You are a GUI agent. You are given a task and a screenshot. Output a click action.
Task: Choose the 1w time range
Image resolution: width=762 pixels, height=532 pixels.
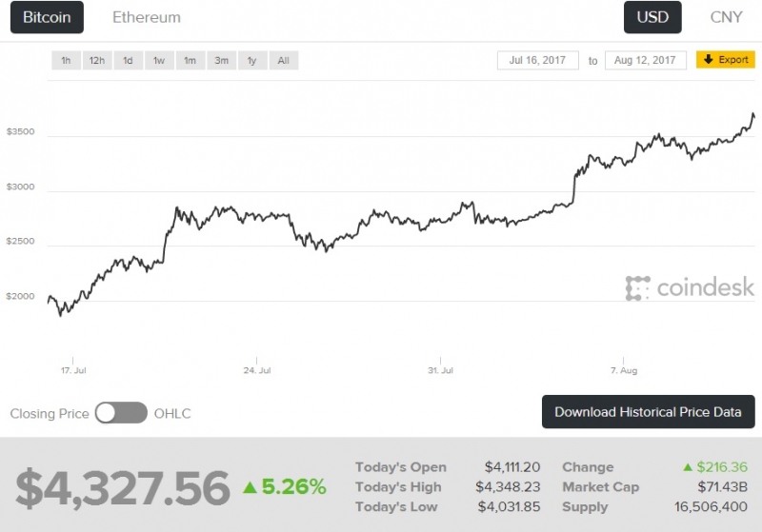coord(159,61)
